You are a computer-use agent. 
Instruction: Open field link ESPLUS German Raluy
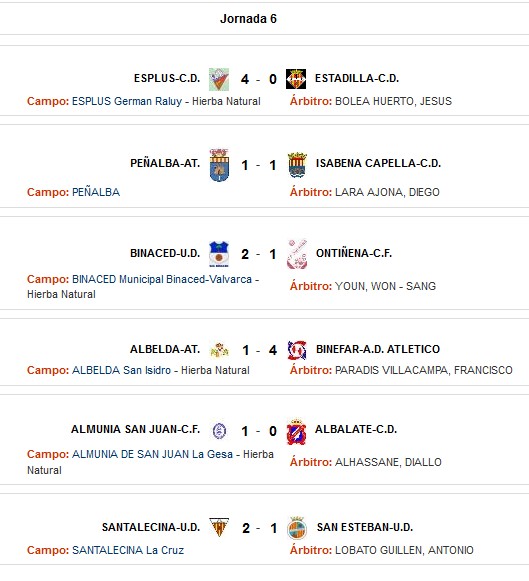pyautogui.click(x=127, y=101)
